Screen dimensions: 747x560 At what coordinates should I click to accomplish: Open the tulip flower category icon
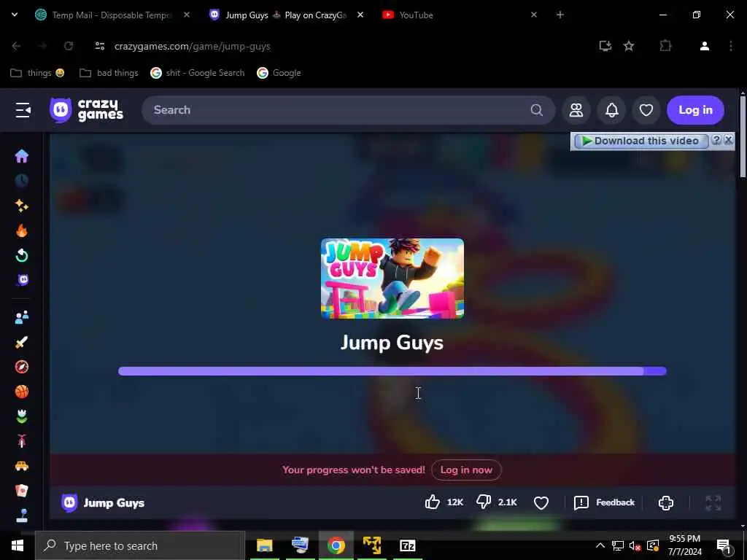click(22, 416)
